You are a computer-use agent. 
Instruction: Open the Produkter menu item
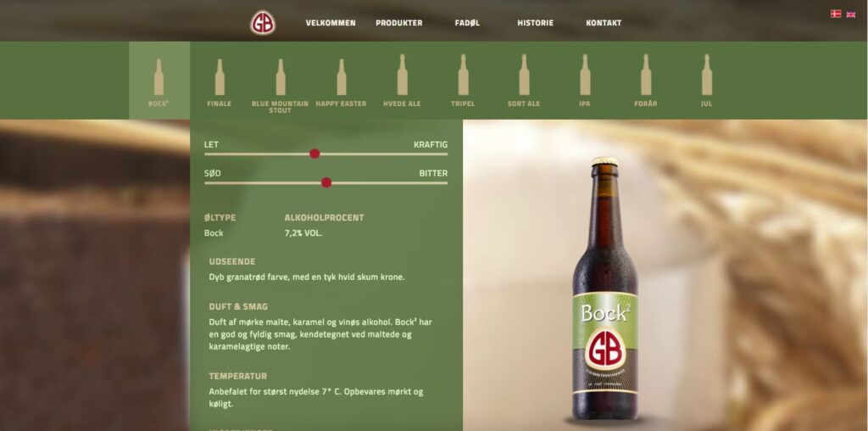coord(398,23)
